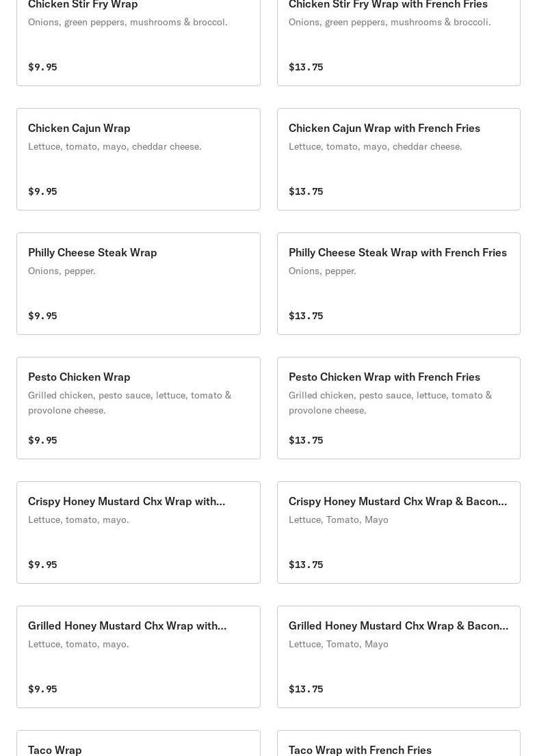
Task: Click $13.75 price under Philly Cheese Steak Wrap with French Fries
Action: [306, 316]
